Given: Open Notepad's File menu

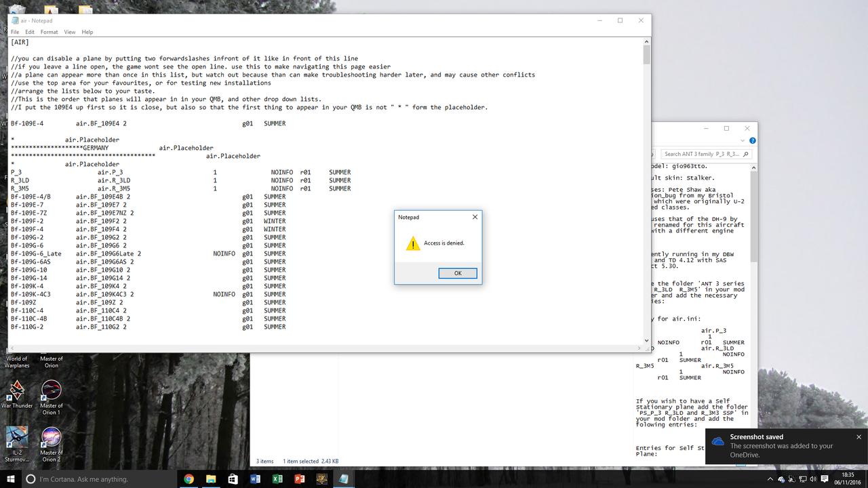Looking at the screenshot, I should coord(15,32).
